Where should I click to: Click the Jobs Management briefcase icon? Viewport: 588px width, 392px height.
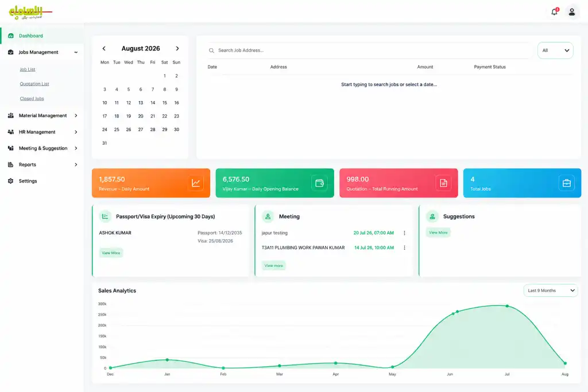(11, 52)
